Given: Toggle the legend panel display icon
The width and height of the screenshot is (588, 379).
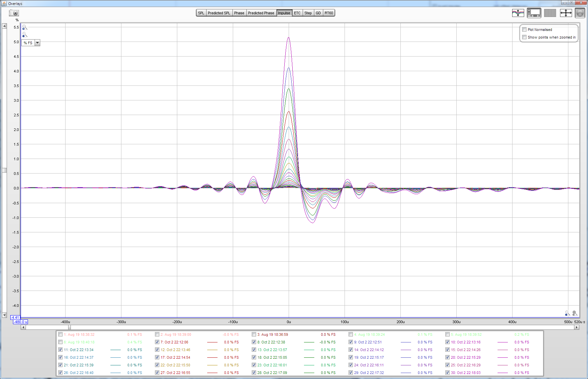Looking at the screenshot, I should (534, 13).
